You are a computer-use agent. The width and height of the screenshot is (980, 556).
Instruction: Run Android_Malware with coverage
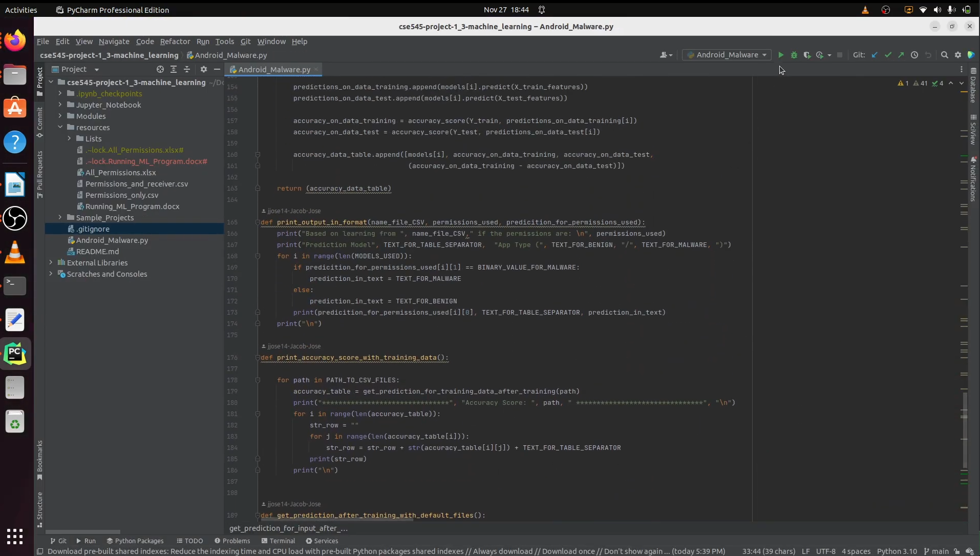[x=807, y=55]
